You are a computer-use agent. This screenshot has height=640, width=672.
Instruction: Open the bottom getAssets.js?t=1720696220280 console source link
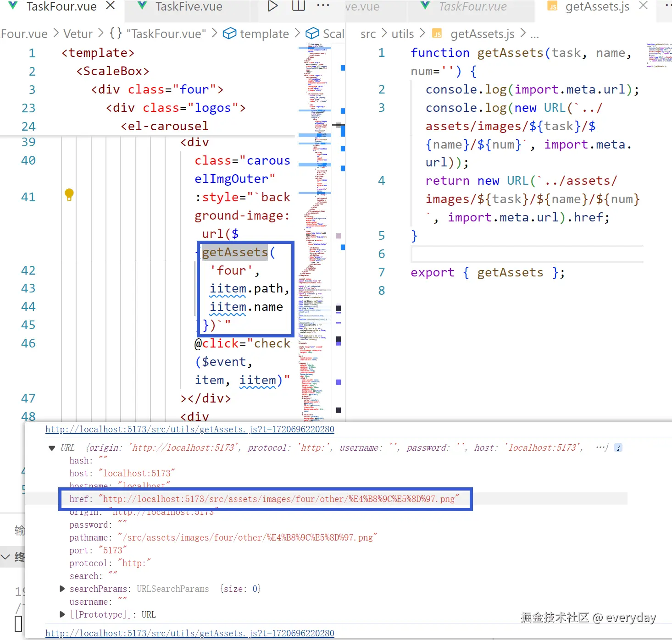pos(189,633)
